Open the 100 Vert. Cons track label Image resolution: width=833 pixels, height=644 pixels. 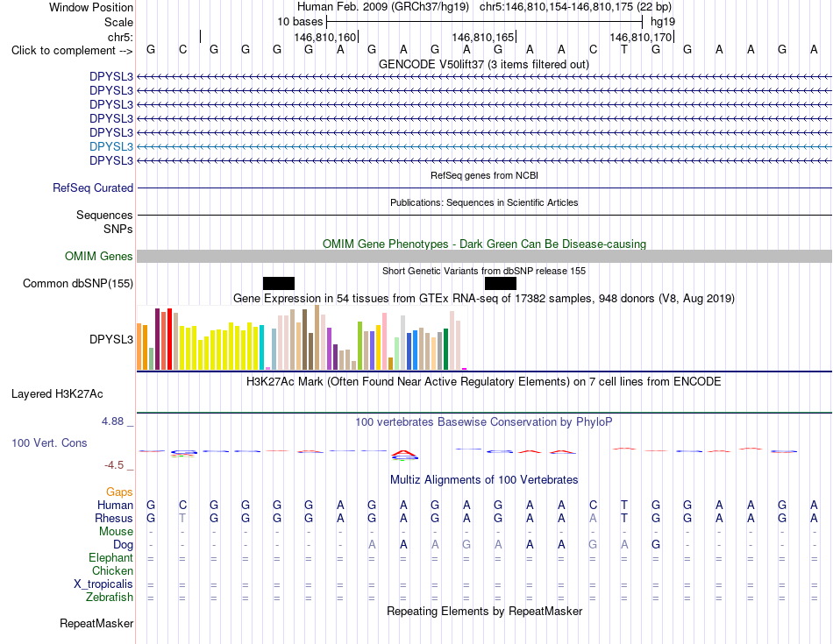click(x=49, y=442)
